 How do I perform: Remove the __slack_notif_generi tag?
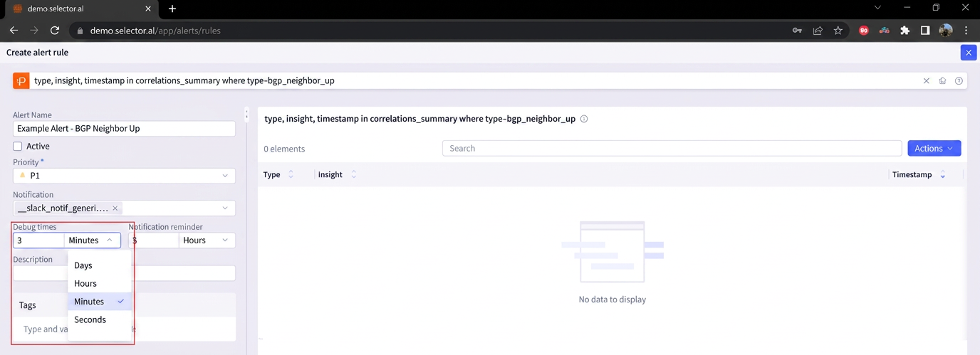tap(115, 208)
